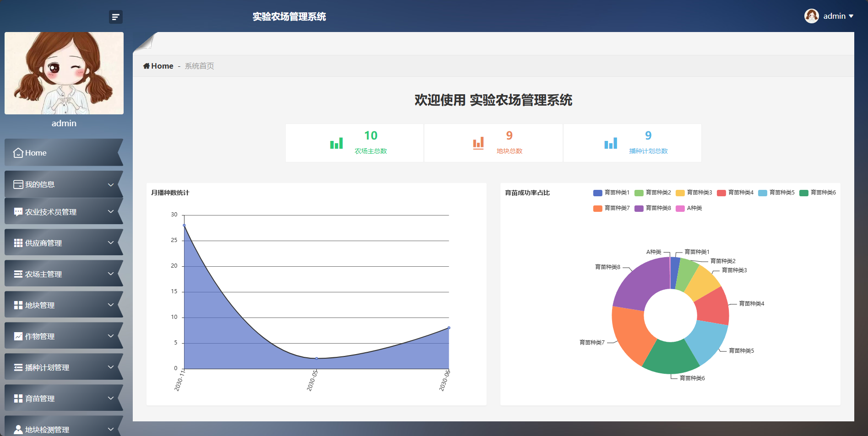Toggle 育苗种类5 legend swatch
868x436 pixels.
coord(762,193)
